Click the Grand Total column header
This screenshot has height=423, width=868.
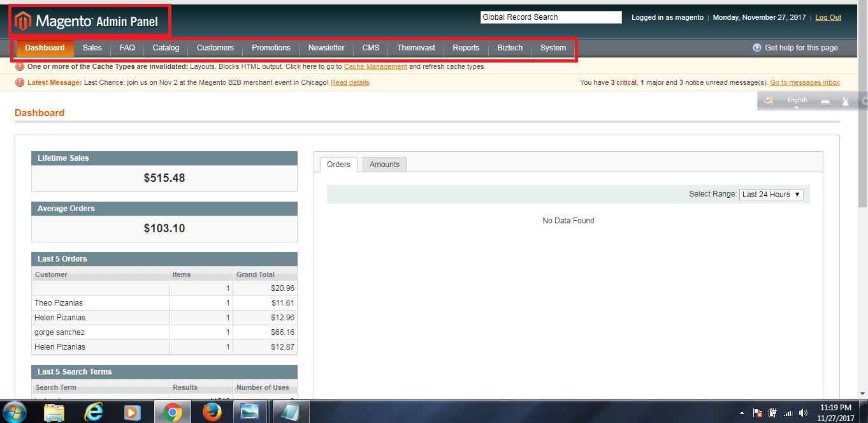[265, 274]
